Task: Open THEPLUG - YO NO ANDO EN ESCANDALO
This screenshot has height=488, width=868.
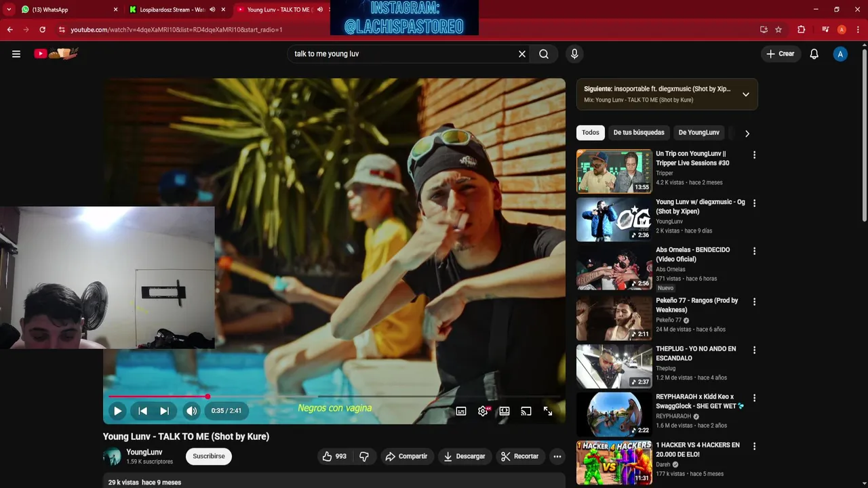Action: click(x=696, y=353)
